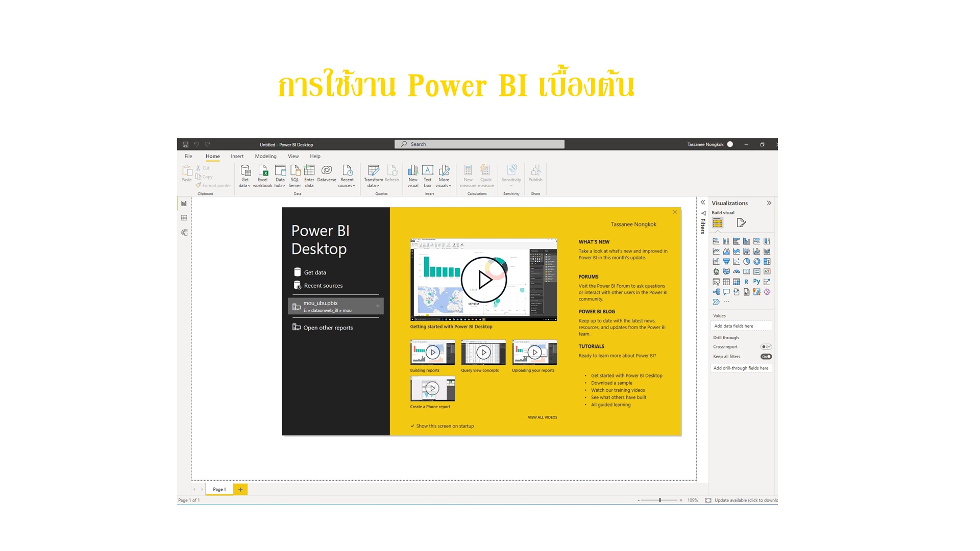Select Q&A speech bubble visual
980x551 pixels.
coord(726,292)
